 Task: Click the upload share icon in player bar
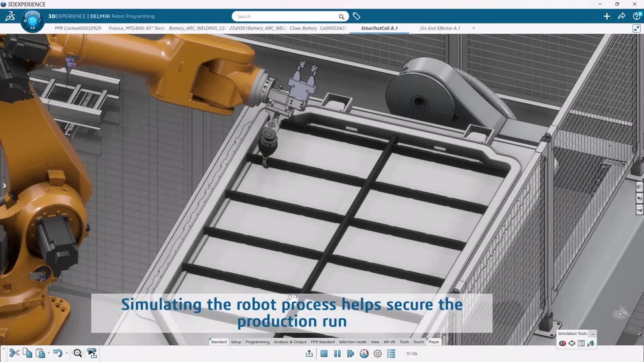point(309,353)
